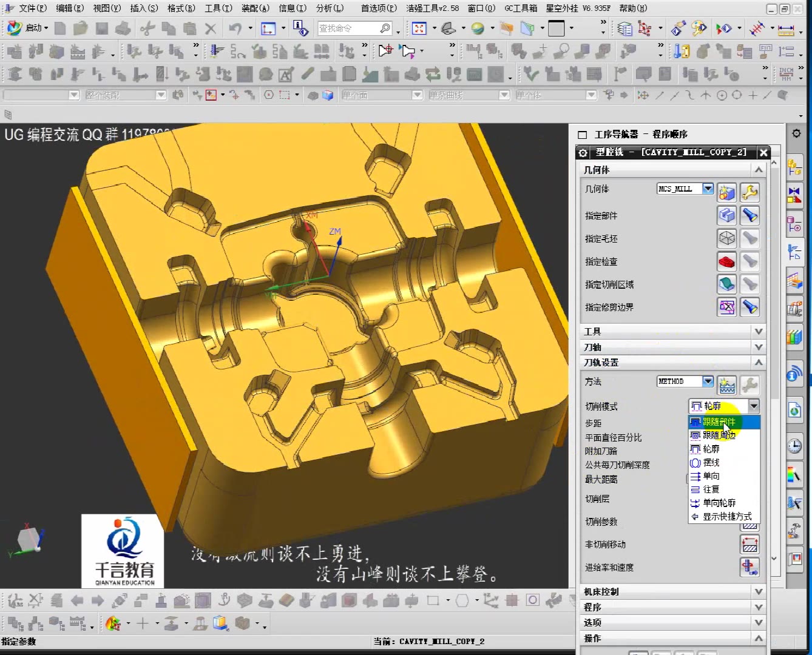Click the 指定检查 check geometry icon
The image size is (812, 655).
726,261
